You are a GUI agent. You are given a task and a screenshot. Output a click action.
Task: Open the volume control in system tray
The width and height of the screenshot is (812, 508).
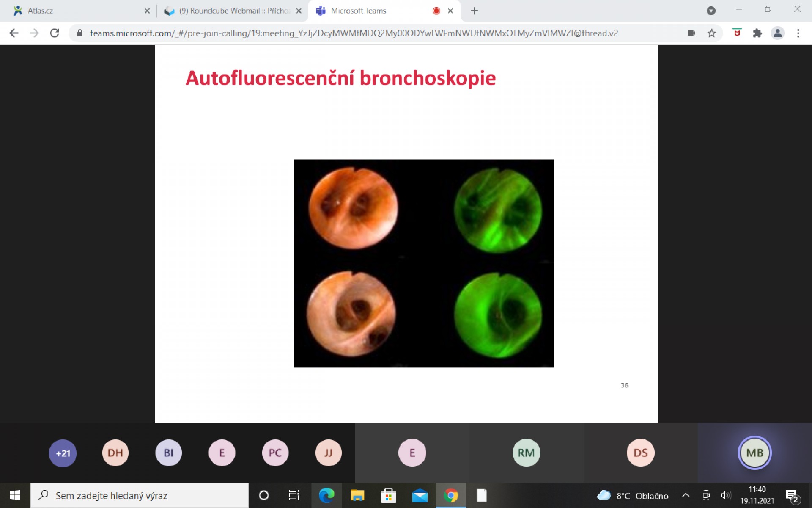coord(726,495)
